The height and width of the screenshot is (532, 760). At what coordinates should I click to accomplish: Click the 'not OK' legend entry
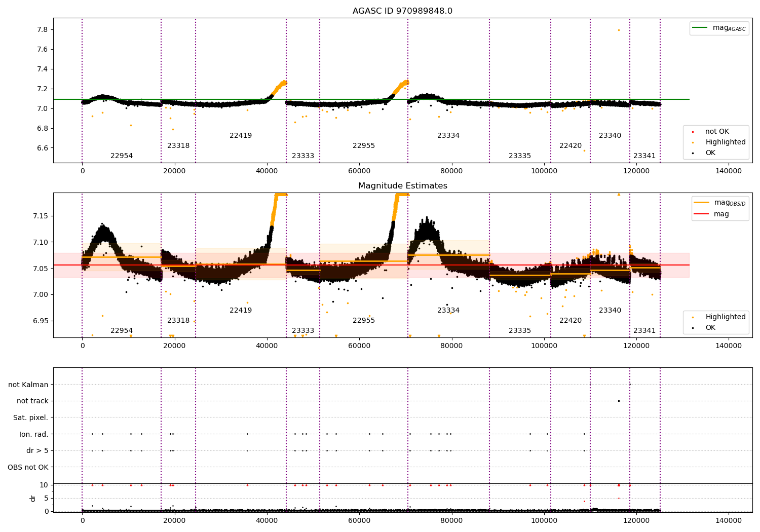pos(711,132)
